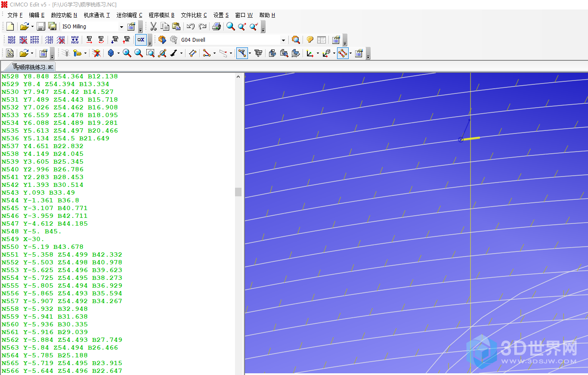Screen dimensions: 588x375
Task: Open the G04 Dwell macro dropdown
Action: click(283, 40)
